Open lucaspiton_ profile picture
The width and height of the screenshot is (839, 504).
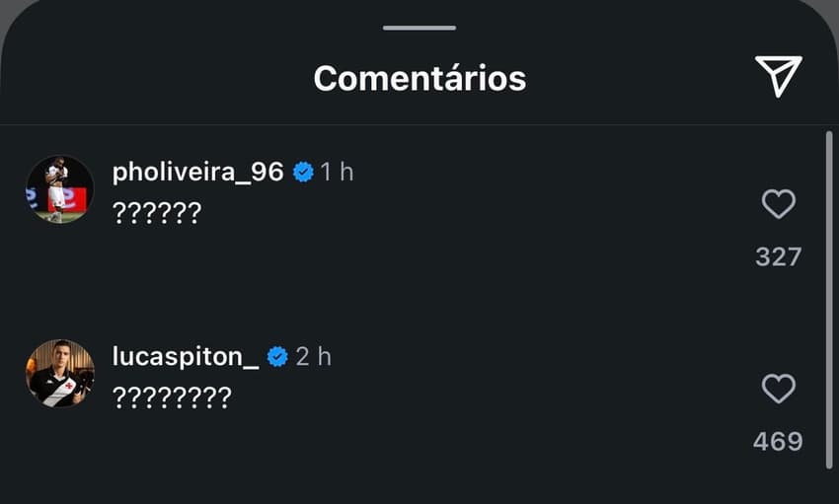(x=59, y=373)
